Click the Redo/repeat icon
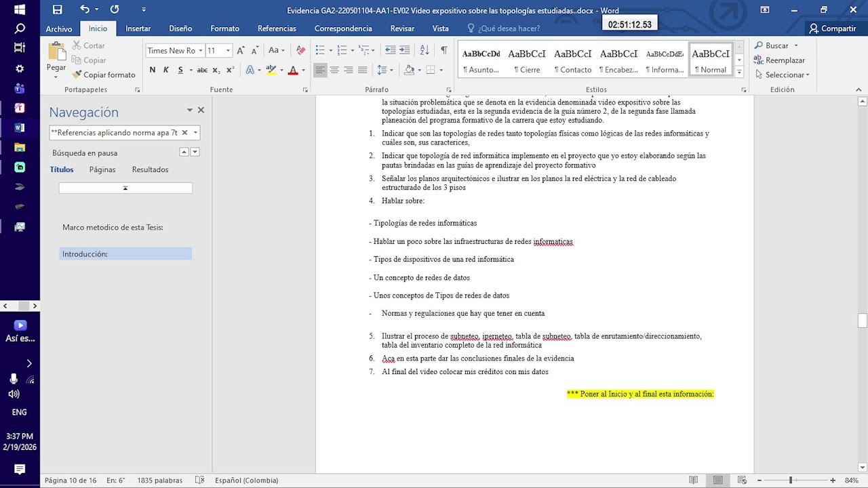The height and width of the screenshot is (488, 868). pos(115,9)
